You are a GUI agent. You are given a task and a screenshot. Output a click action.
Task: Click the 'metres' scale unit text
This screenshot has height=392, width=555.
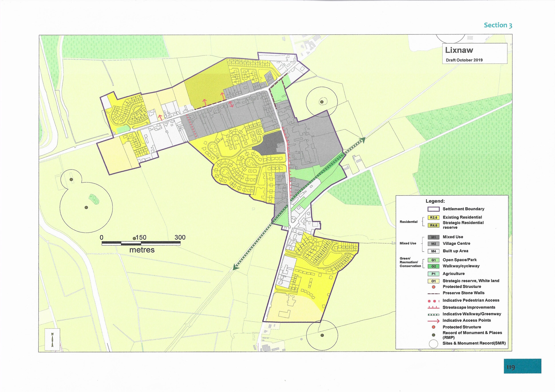coord(142,250)
